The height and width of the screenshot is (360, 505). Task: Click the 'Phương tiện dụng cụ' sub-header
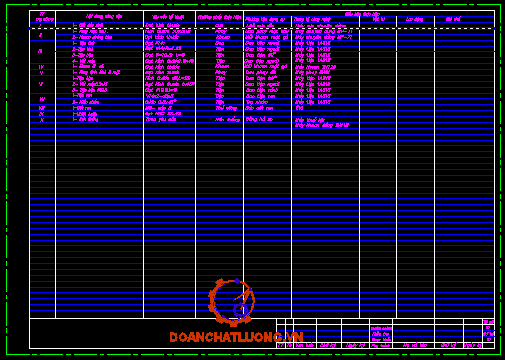pos(265,19)
